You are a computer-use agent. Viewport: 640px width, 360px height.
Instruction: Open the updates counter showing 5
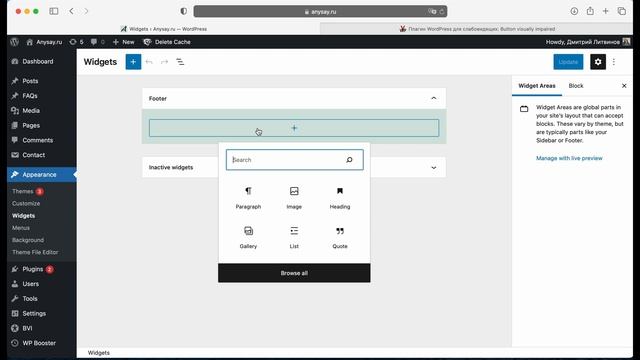(x=76, y=42)
